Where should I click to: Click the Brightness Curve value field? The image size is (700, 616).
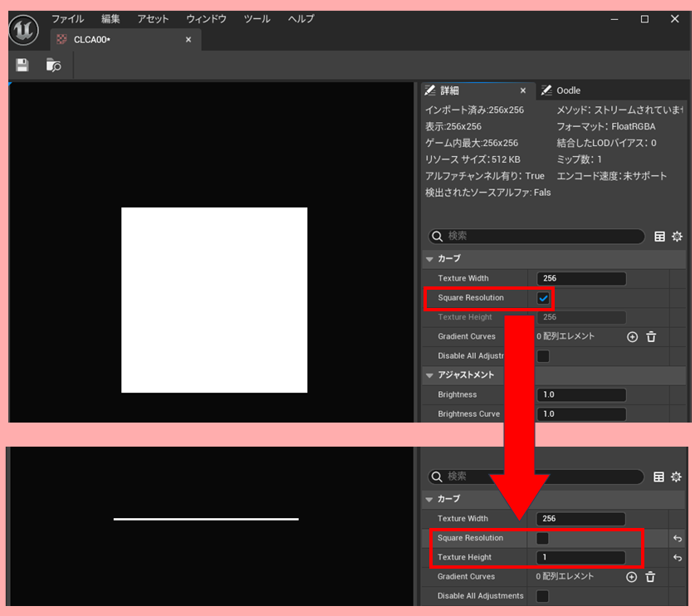[581, 413]
